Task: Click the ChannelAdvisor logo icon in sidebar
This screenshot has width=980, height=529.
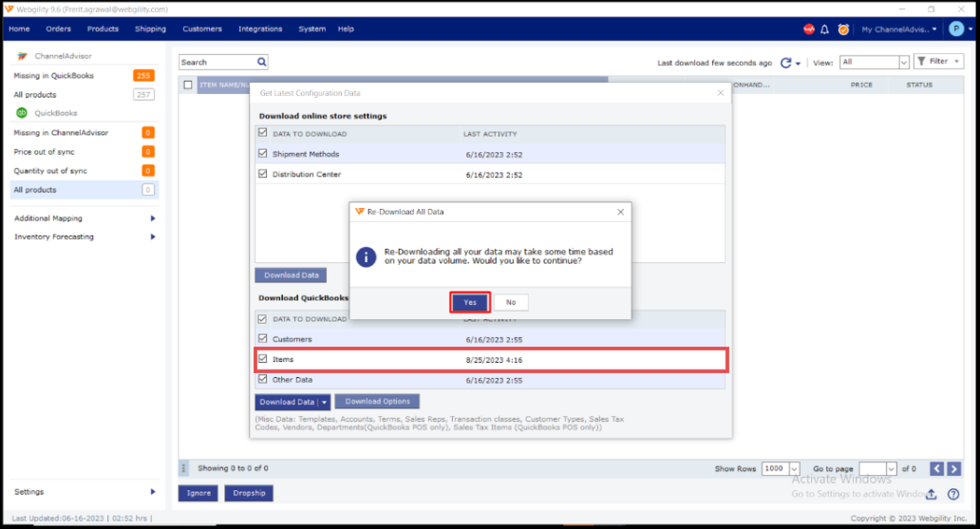Action: pyautogui.click(x=22, y=56)
